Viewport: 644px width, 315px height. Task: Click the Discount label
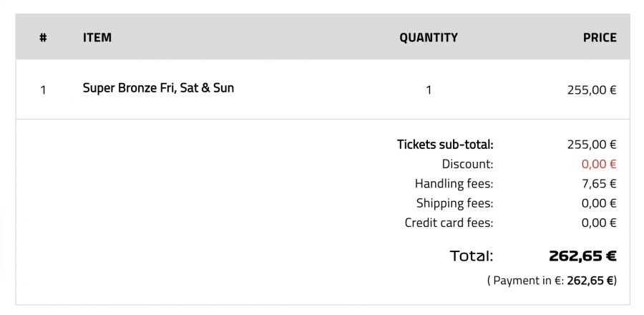pos(467,164)
